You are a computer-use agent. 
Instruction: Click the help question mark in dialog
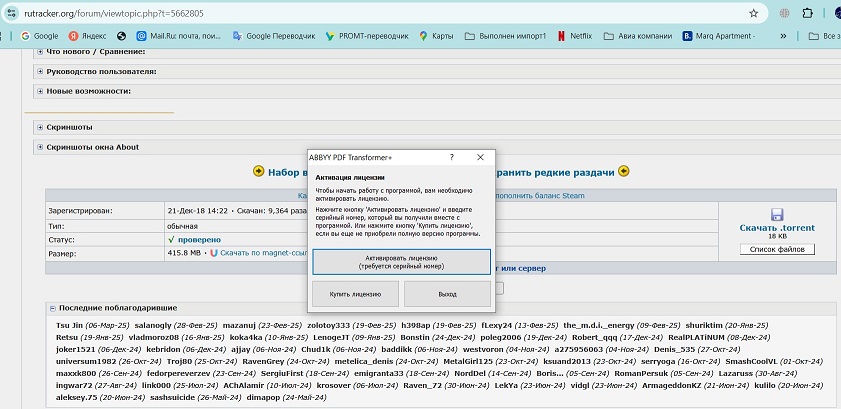tap(451, 157)
